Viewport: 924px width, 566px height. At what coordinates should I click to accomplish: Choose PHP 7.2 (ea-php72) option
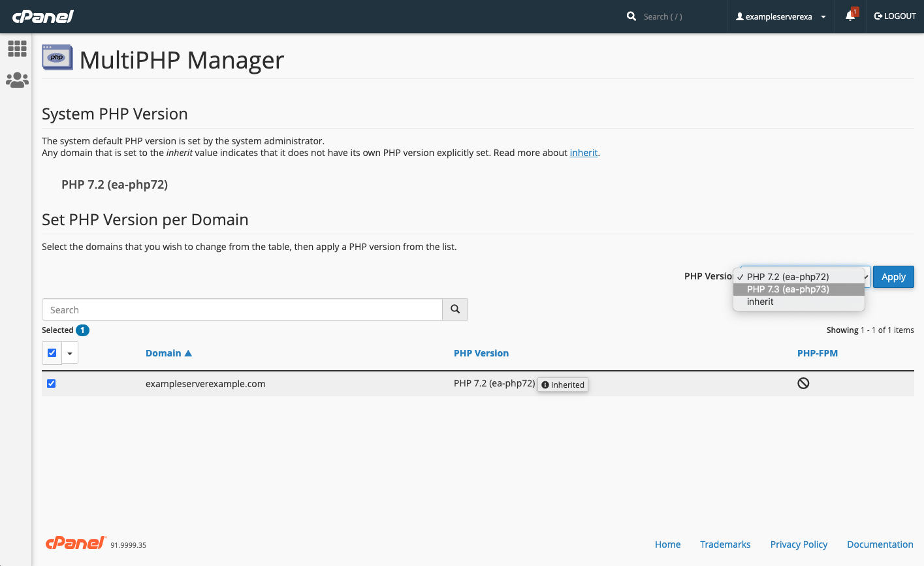pos(799,277)
